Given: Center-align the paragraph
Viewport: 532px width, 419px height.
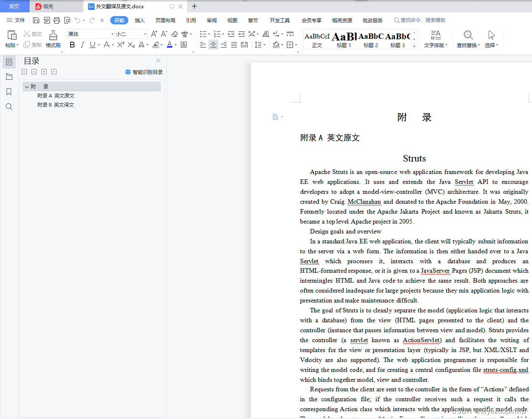Looking at the screenshot, I should [x=213, y=45].
